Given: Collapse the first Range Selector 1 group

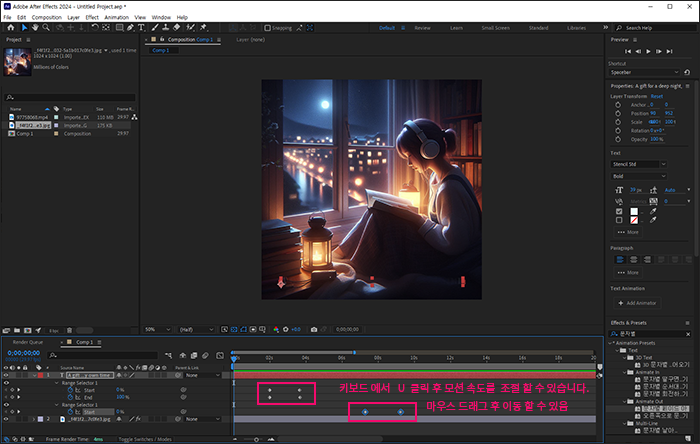Looking at the screenshot, I should pos(57,383).
